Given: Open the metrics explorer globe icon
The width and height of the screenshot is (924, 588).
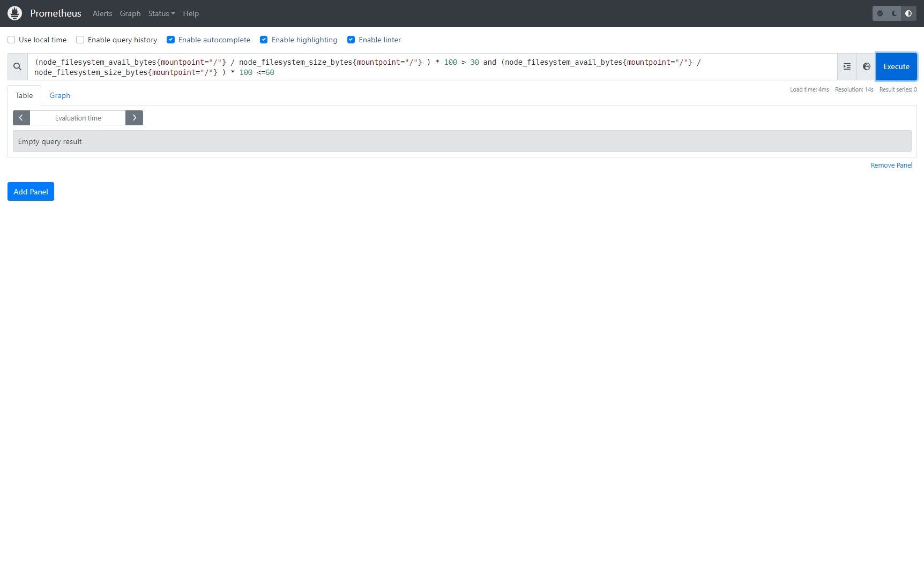Looking at the screenshot, I should tap(867, 67).
